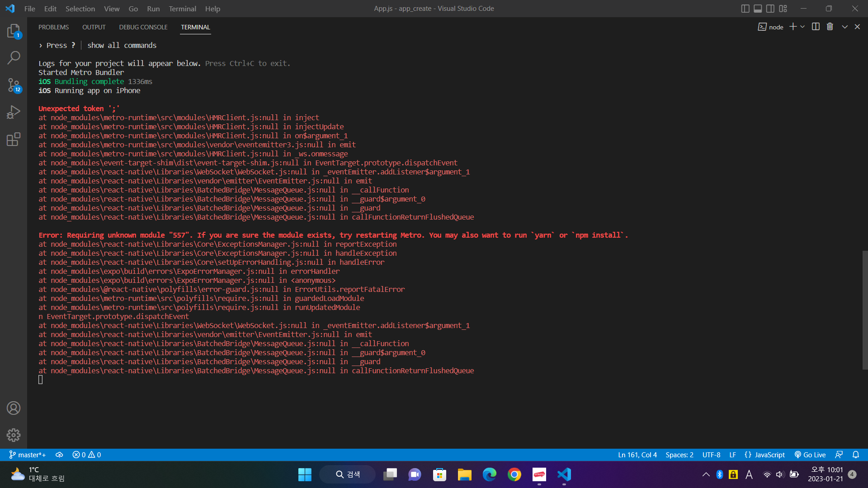Open the Run menu

(153, 9)
